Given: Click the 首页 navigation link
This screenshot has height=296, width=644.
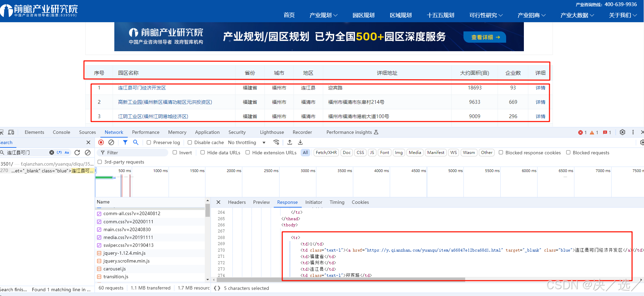Looking at the screenshot, I should pyautogui.click(x=289, y=15).
